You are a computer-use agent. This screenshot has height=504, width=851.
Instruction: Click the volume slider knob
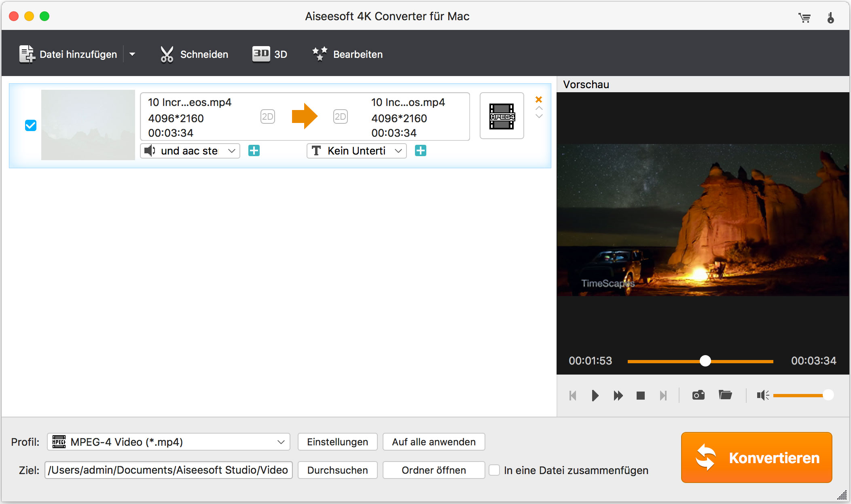point(828,395)
